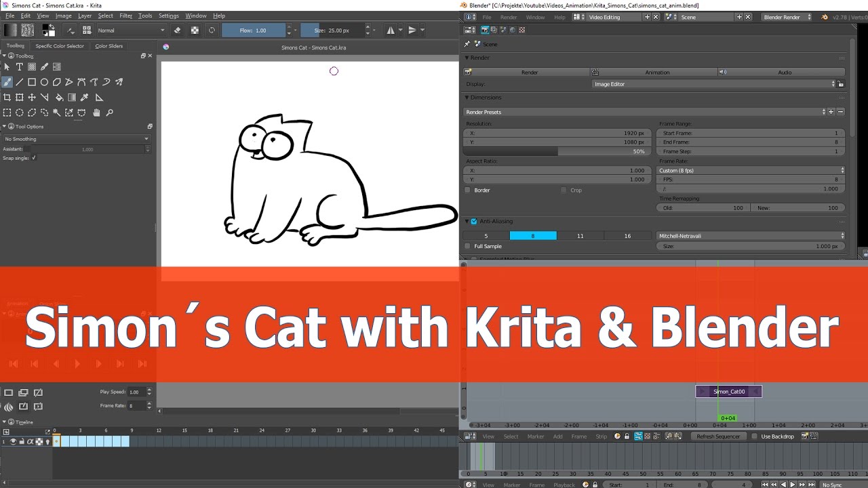Open the Krita Settings menu
868x488 pixels.
pos(169,16)
